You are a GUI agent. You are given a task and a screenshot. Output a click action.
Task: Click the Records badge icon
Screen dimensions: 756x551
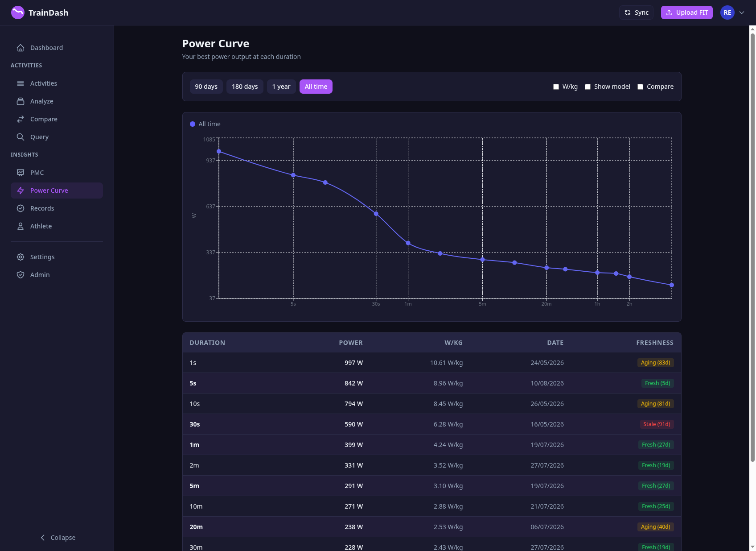pos(21,208)
